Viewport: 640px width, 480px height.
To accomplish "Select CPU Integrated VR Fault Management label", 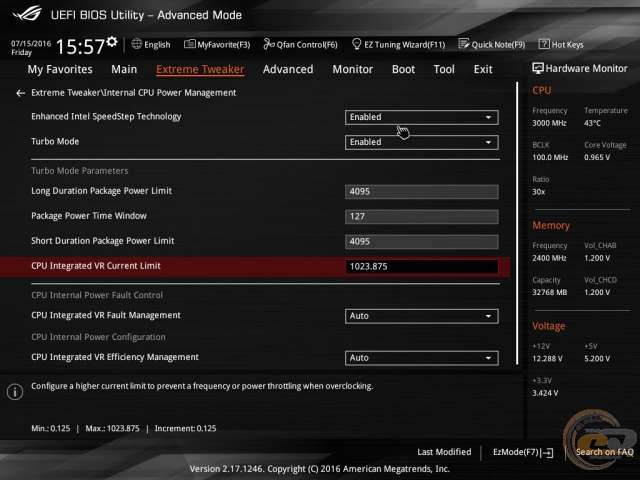I will pyautogui.click(x=106, y=316).
